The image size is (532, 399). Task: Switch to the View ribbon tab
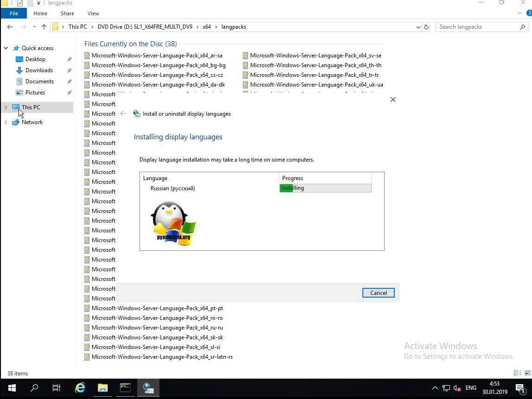(93, 13)
